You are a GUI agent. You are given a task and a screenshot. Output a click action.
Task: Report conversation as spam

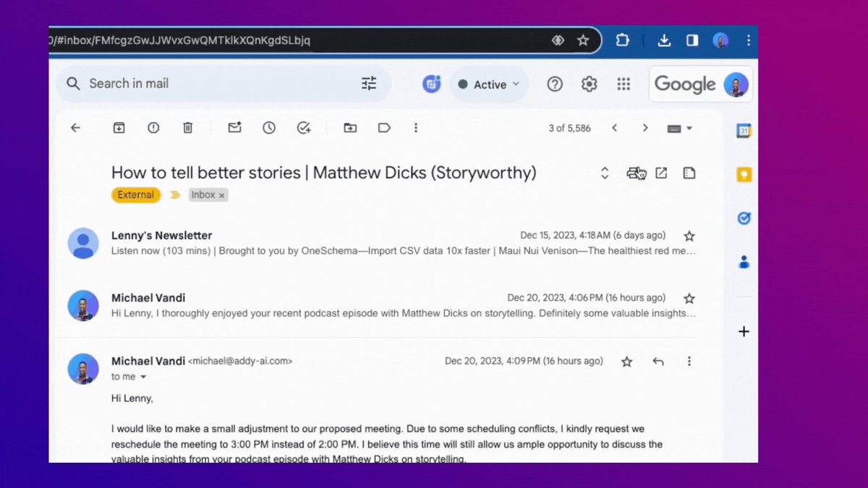(x=153, y=128)
